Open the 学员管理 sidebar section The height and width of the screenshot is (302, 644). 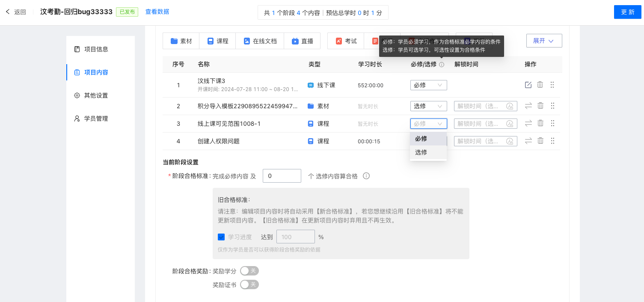pyautogui.click(x=101, y=118)
